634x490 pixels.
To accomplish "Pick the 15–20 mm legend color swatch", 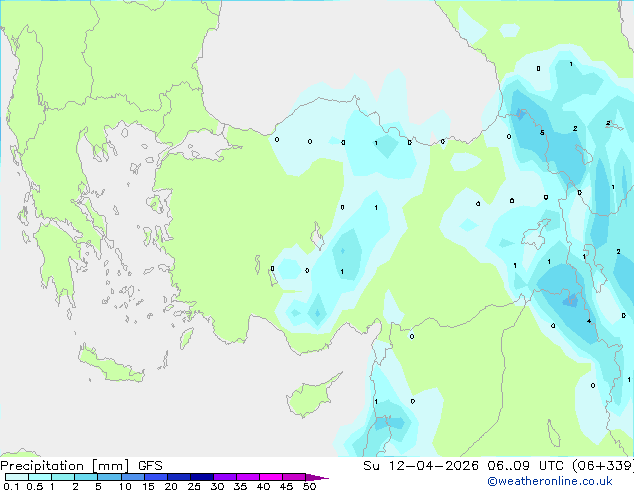I will click(155, 477).
